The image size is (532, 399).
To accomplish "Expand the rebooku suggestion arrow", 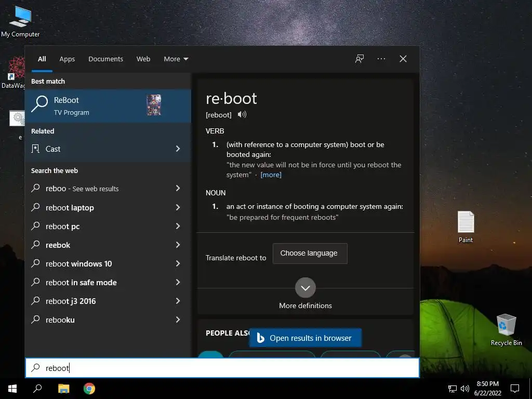I will tap(178, 320).
